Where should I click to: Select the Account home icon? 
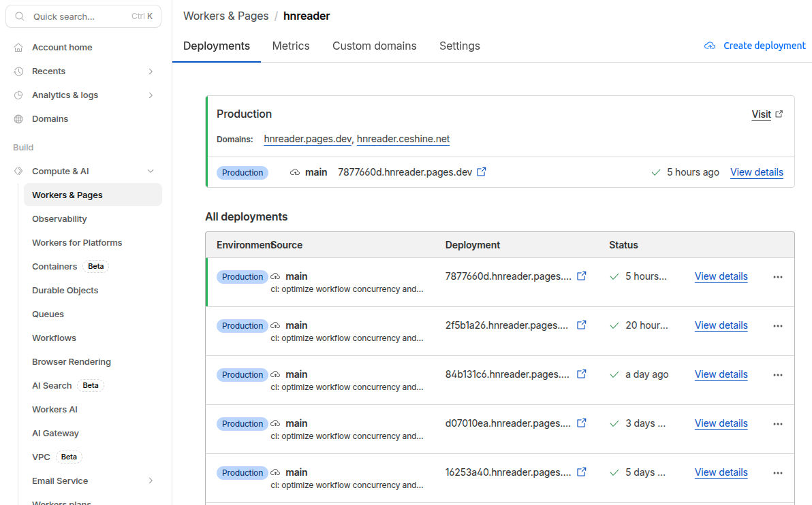(x=17, y=47)
